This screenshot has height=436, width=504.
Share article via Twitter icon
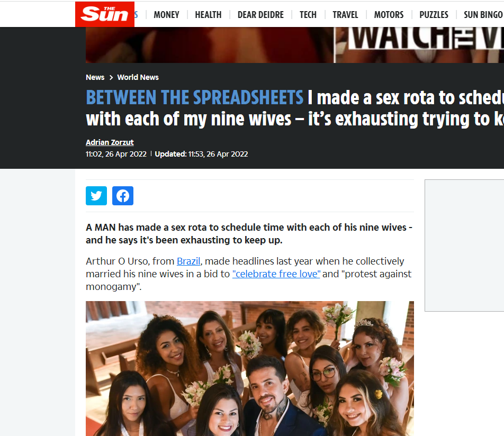coord(96,196)
